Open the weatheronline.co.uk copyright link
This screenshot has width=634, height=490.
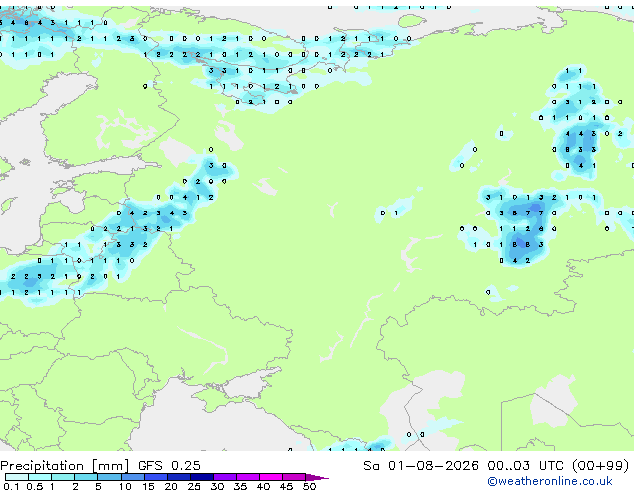(x=550, y=481)
